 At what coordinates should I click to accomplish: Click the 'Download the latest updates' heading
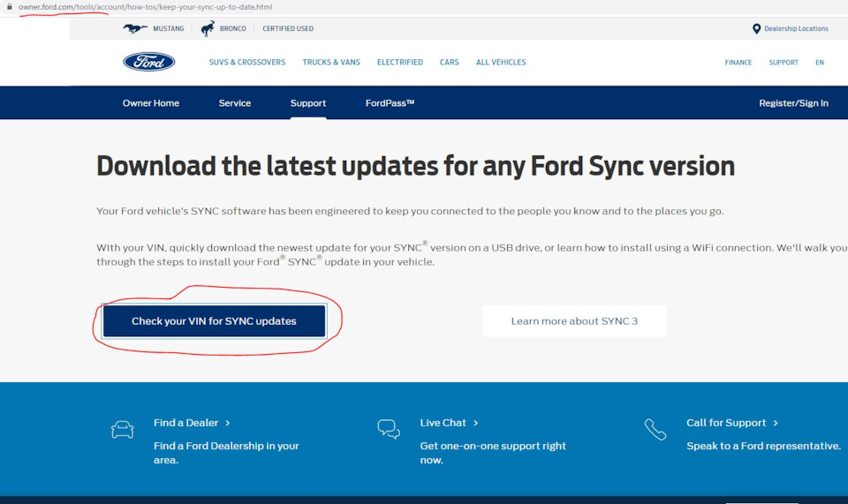[x=415, y=166]
